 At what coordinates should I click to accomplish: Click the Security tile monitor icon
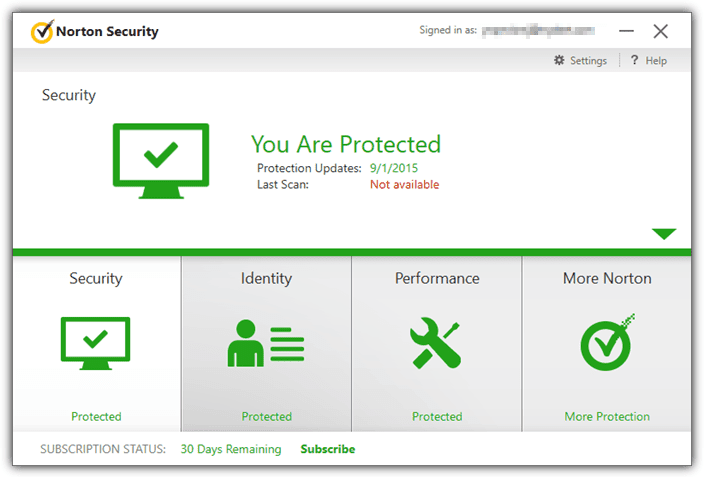pyautogui.click(x=96, y=343)
